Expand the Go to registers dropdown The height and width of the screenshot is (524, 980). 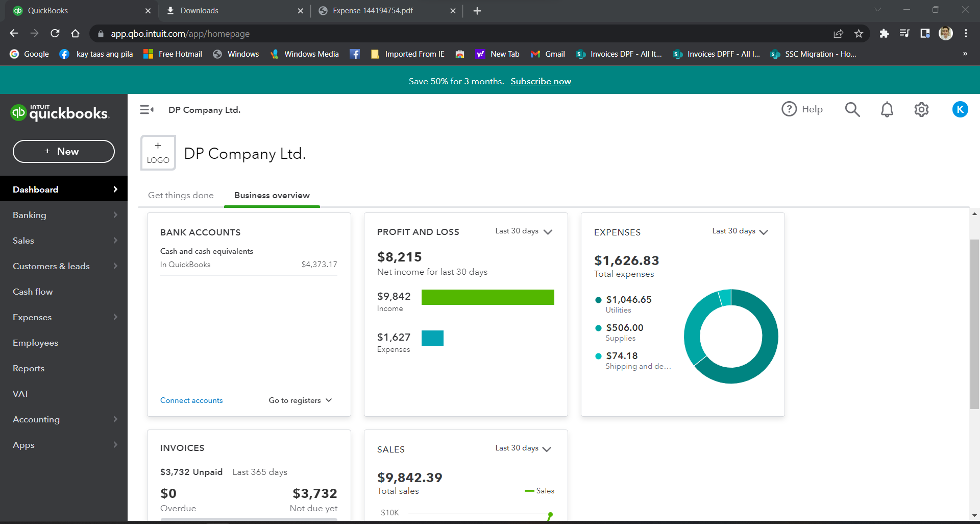(x=300, y=400)
